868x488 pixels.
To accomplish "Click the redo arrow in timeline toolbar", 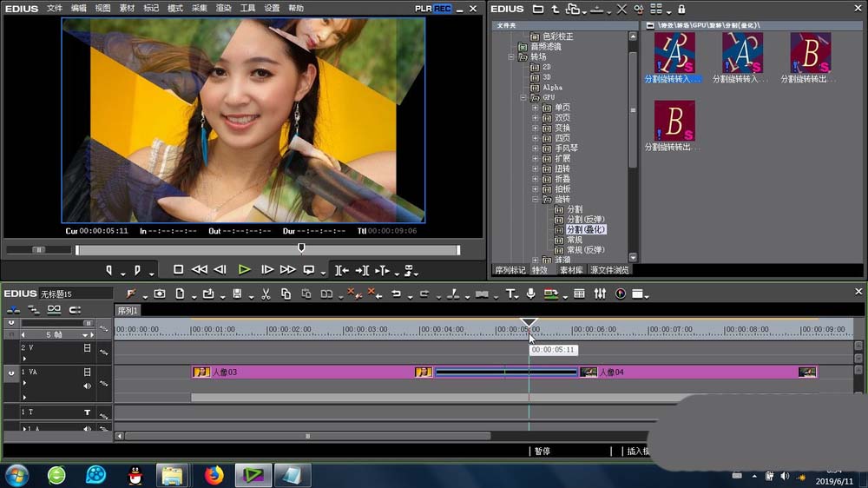I will tap(424, 294).
